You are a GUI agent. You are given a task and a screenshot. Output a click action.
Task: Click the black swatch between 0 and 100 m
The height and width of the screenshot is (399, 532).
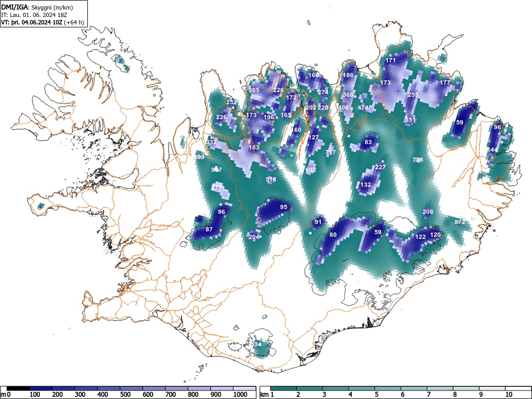pyautogui.click(x=18, y=388)
